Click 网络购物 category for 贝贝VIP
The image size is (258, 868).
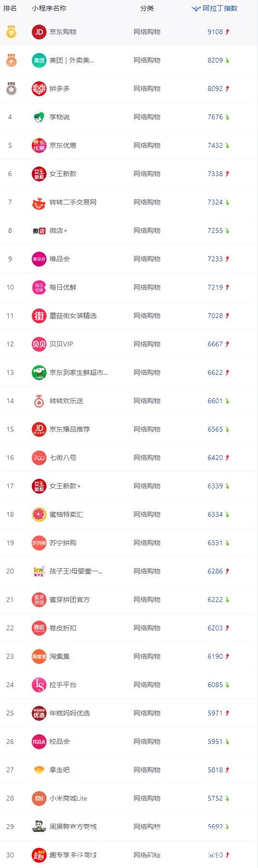pos(147,344)
